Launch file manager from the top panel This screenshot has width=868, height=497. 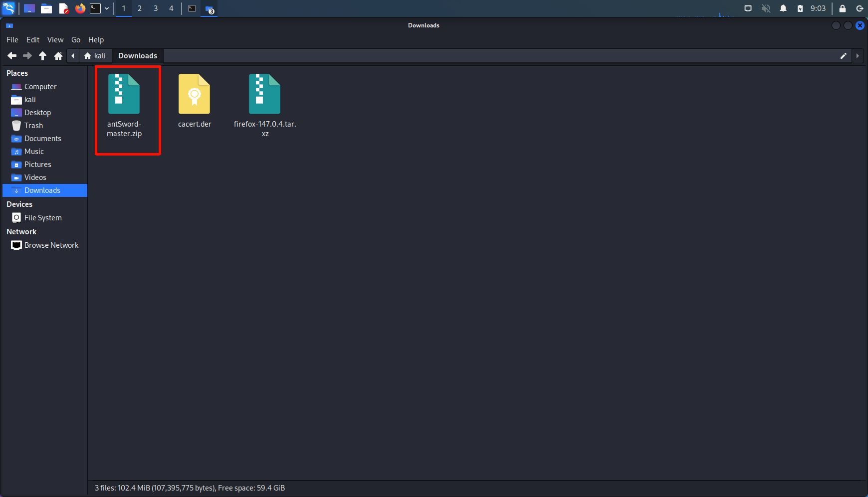pyautogui.click(x=46, y=8)
